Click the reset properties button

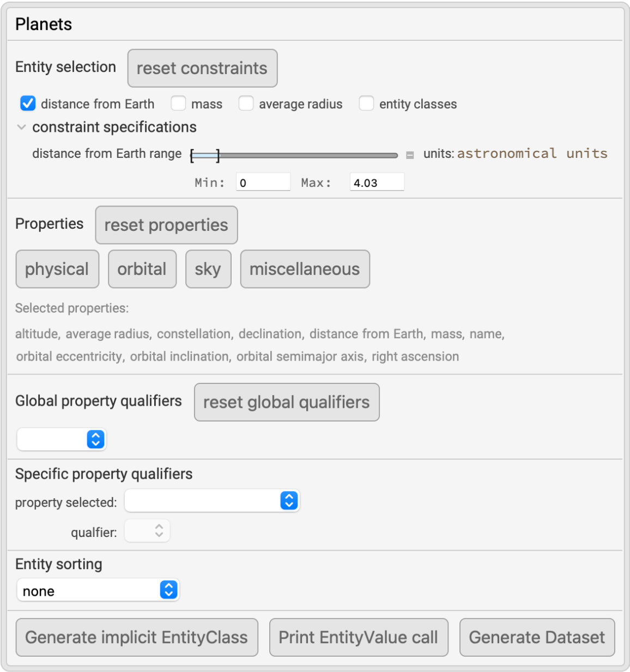coord(166,225)
